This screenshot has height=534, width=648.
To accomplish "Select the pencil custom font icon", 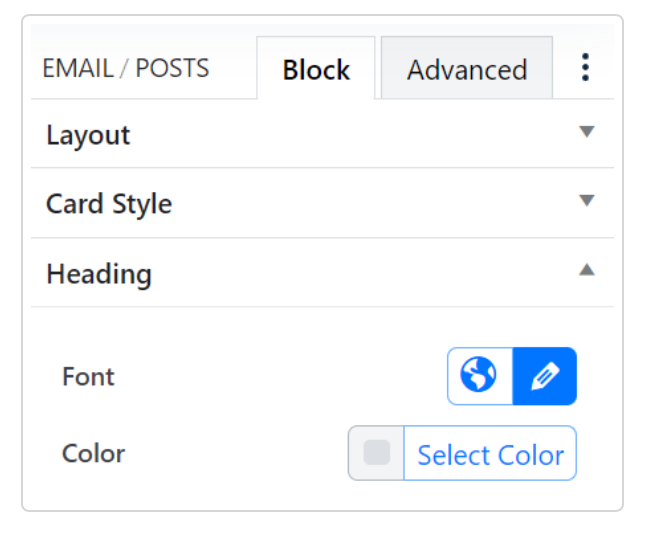I will click(545, 376).
